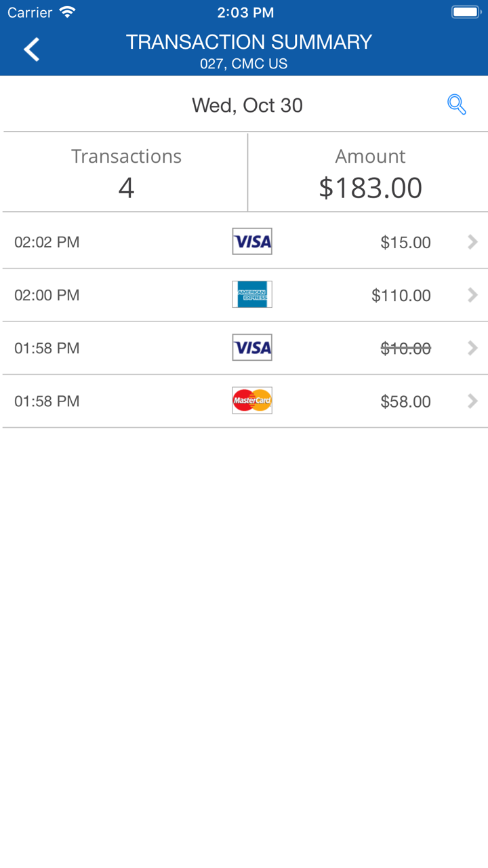
Task: Tap the Wi-Fi icon in status bar
Action: click(x=67, y=12)
